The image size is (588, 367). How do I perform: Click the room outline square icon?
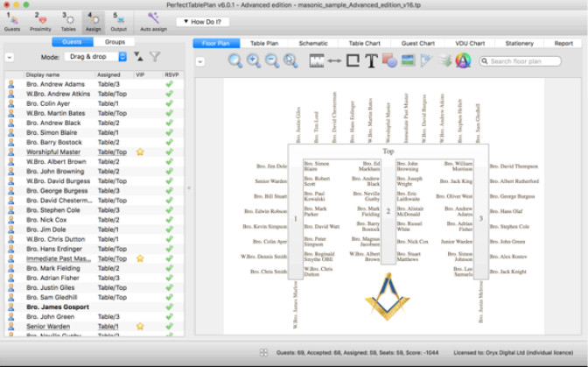(353, 60)
